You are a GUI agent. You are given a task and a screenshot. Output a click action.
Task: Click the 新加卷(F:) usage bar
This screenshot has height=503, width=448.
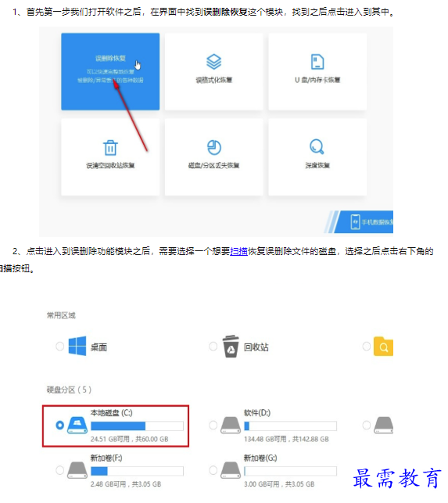point(137,471)
